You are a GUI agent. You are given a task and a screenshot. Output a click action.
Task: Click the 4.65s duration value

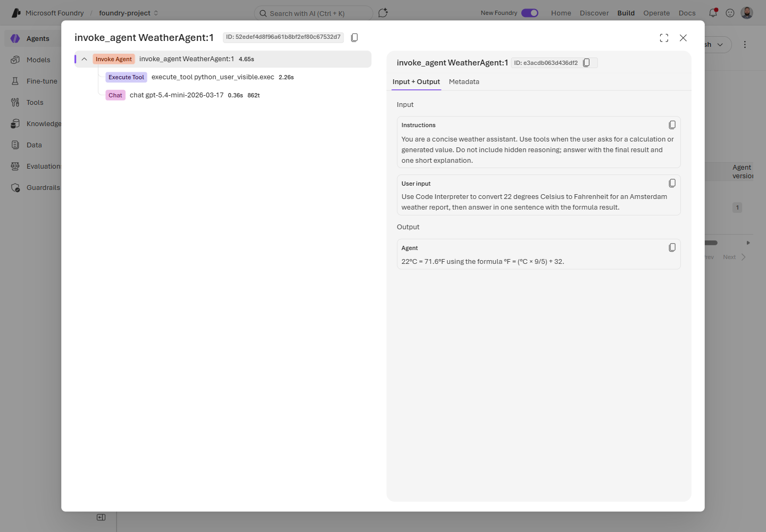(246, 59)
